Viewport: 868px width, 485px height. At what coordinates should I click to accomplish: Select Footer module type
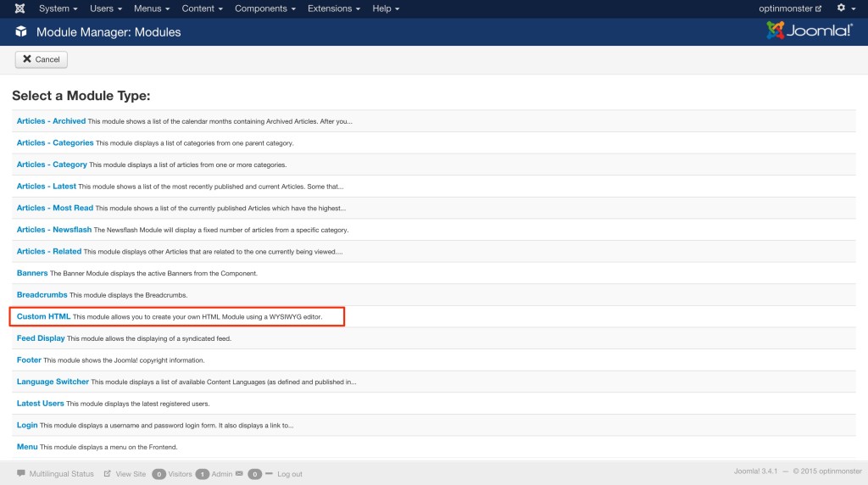[29, 360]
